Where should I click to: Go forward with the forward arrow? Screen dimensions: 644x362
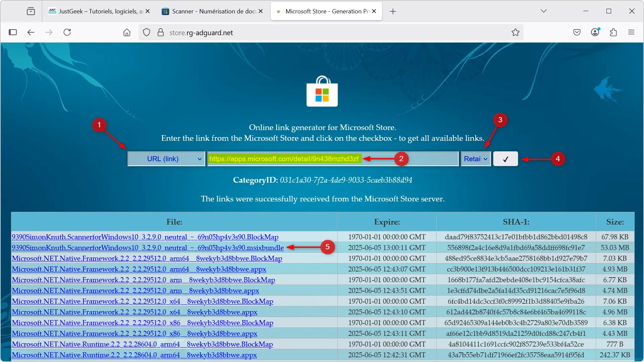click(49, 32)
